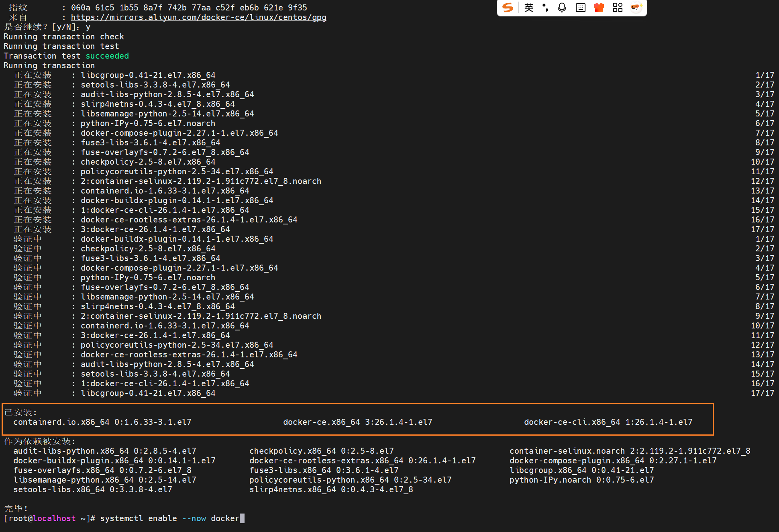
Task: Toggle the punctuation mode icon
Action: pyautogui.click(x=545, y=8)
